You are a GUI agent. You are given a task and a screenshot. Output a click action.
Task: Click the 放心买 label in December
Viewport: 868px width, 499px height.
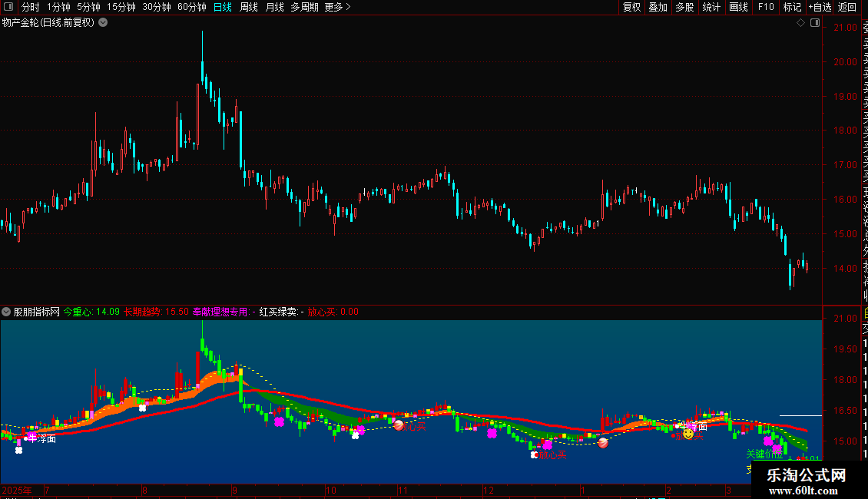(552, 454)
